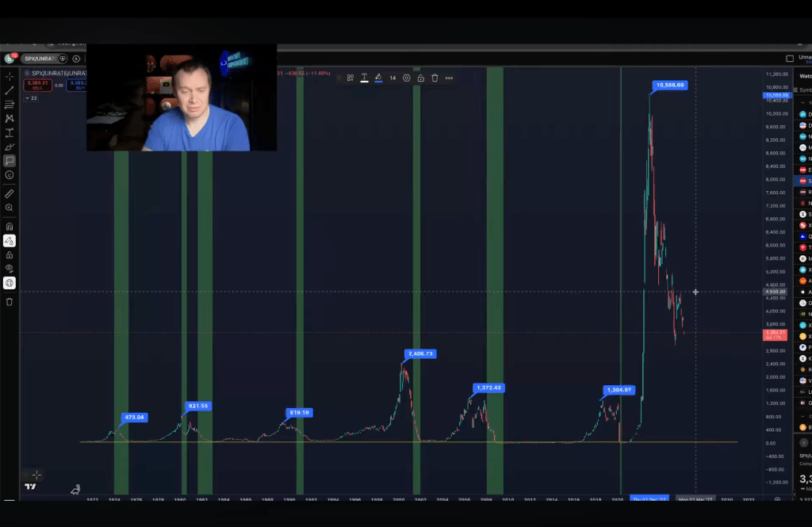Toggle the drawings sync globe button

[x=10, y=283]
